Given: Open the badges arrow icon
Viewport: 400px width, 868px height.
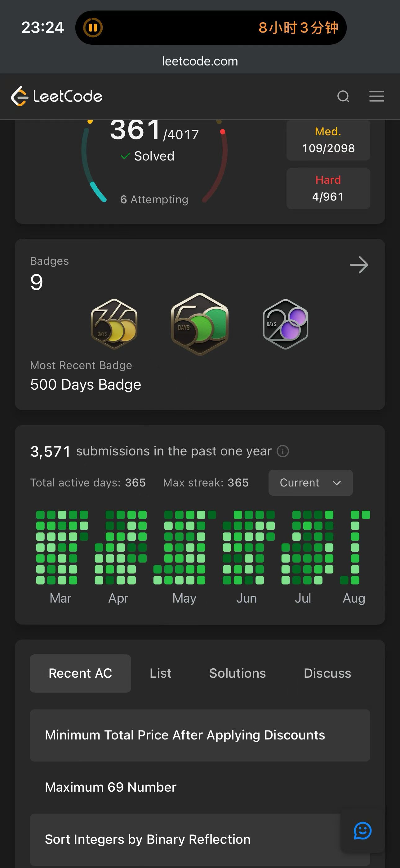Looking at the screenshot, I should [359, 265].
